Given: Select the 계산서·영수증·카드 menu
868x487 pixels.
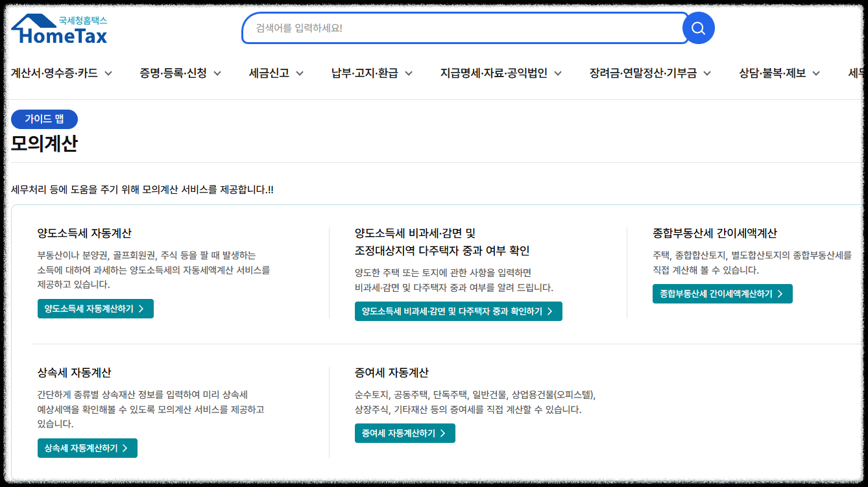Looking at the screenshot, I should [55, 73].
